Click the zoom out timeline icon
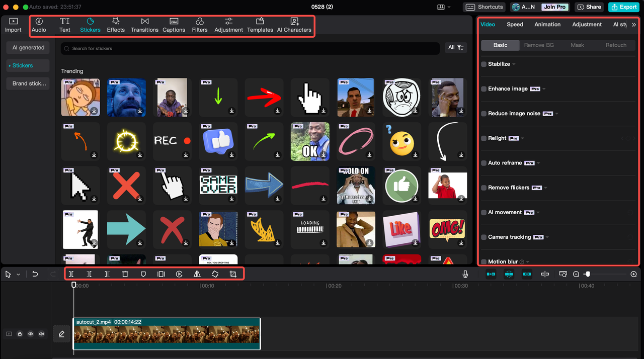Image resolution: width=644 pixels, height=359 pixels. click(576, 274)
